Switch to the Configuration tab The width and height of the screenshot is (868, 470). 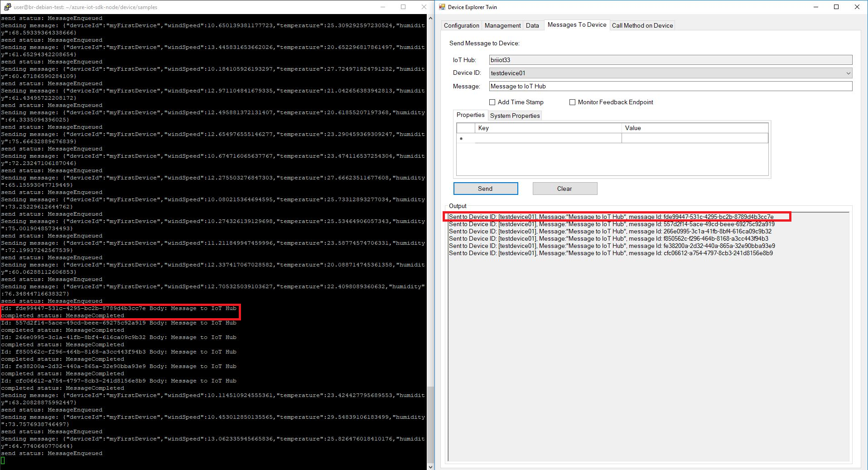point(461,25)
